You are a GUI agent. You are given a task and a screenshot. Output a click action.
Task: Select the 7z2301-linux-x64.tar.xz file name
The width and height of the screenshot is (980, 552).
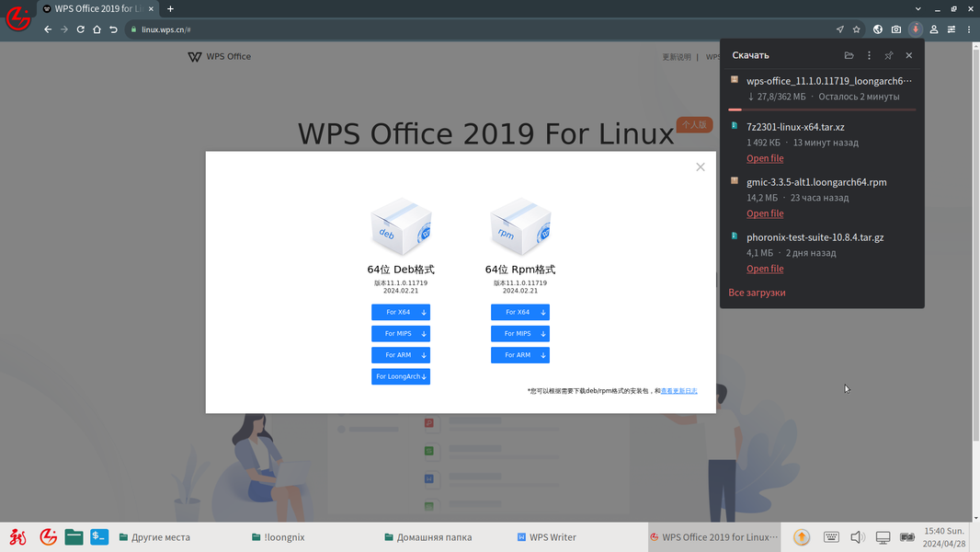click(x=795, y=127)
